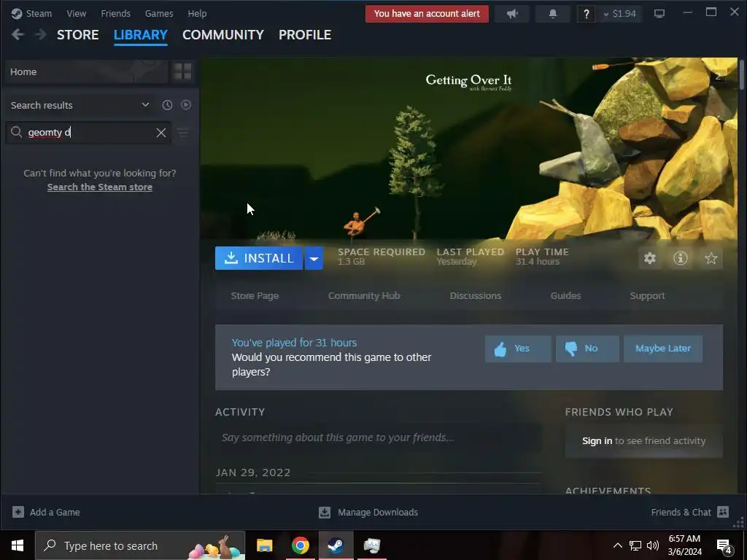Click the recent activity clock icon
This screenshot has height=560, width=747.
pyautogui.click(x=167, y=105)
